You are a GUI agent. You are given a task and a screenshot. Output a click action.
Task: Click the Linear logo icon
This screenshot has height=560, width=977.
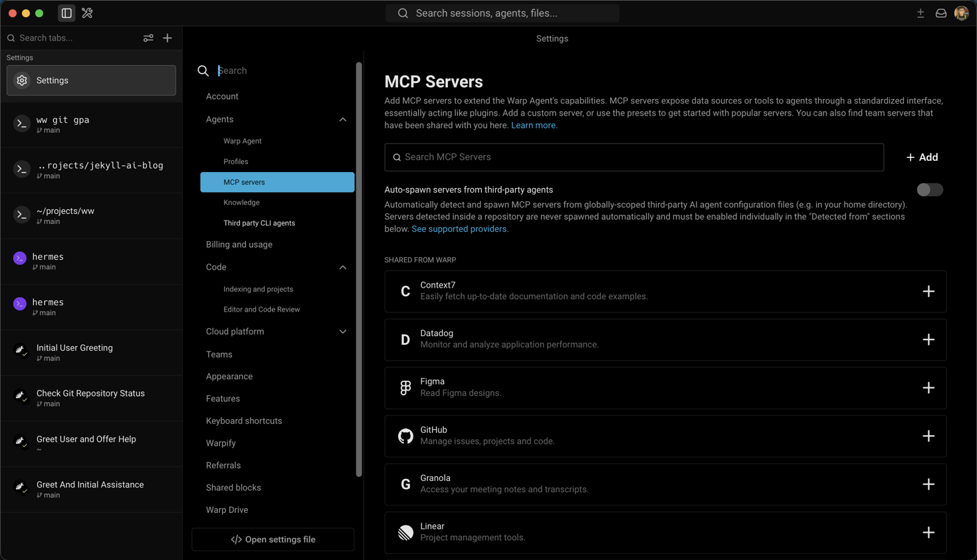405,533
